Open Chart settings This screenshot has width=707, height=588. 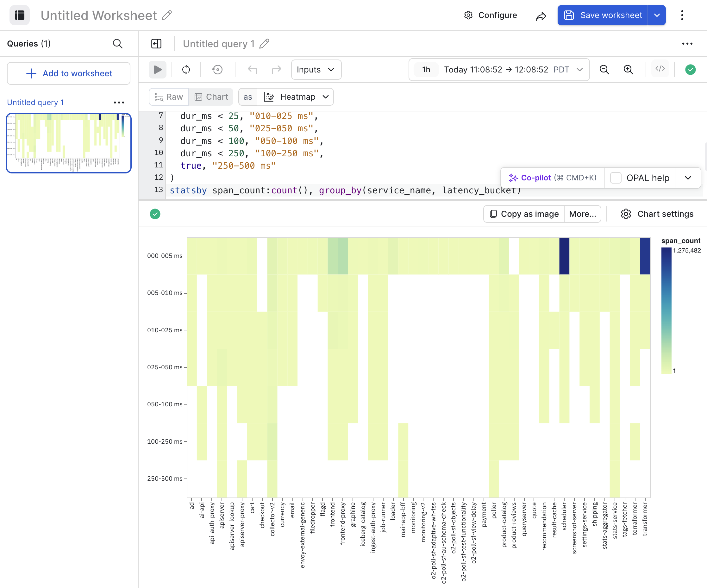coord(657,214)
